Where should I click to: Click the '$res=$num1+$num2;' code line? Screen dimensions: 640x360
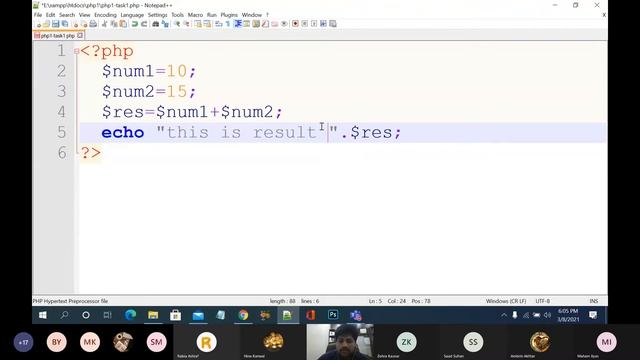point(192,112)
